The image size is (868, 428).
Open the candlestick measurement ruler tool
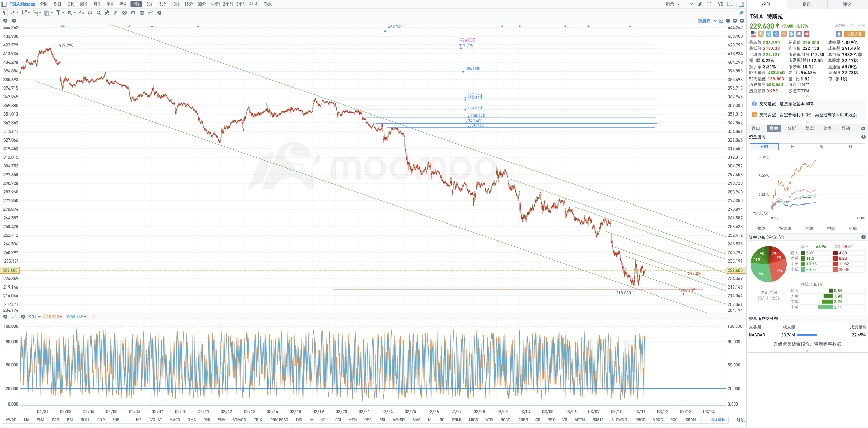tap(107, 13)
